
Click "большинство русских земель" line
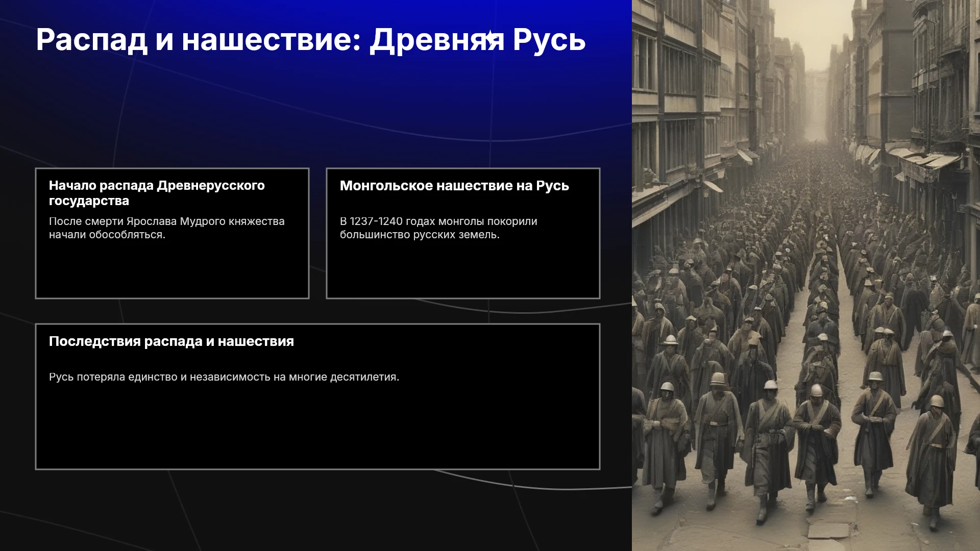pos(420,235)
